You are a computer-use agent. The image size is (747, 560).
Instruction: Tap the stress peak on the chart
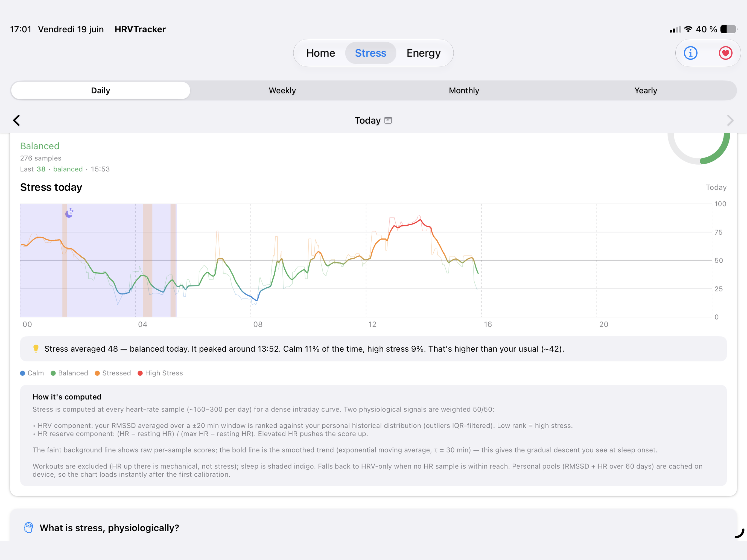coord(420,220)
